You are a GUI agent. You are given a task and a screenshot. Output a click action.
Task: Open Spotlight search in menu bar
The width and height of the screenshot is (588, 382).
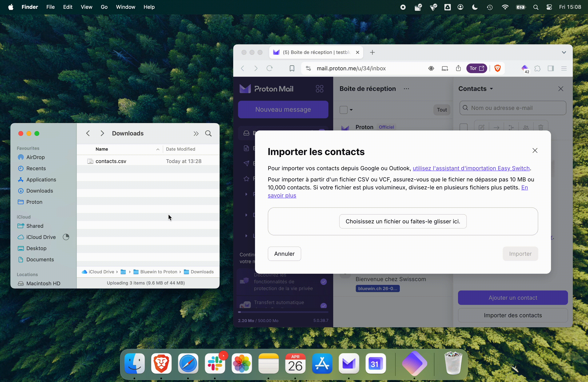click(536, 7)
